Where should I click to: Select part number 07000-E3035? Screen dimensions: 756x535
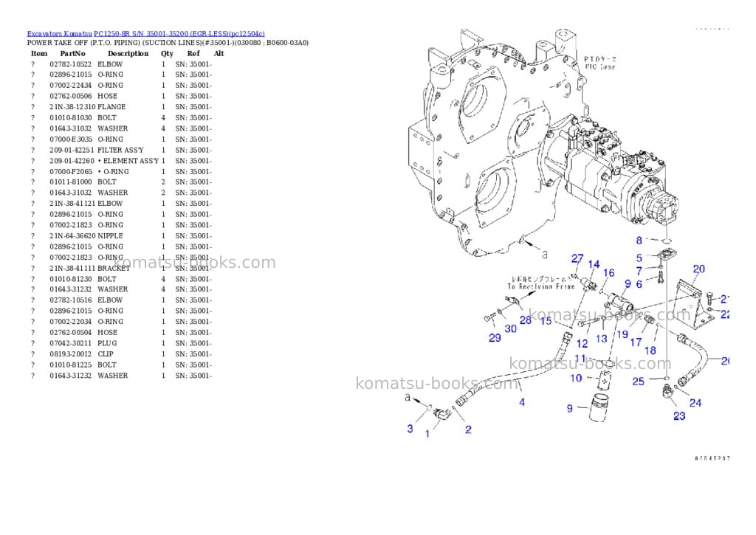(71, 139)
